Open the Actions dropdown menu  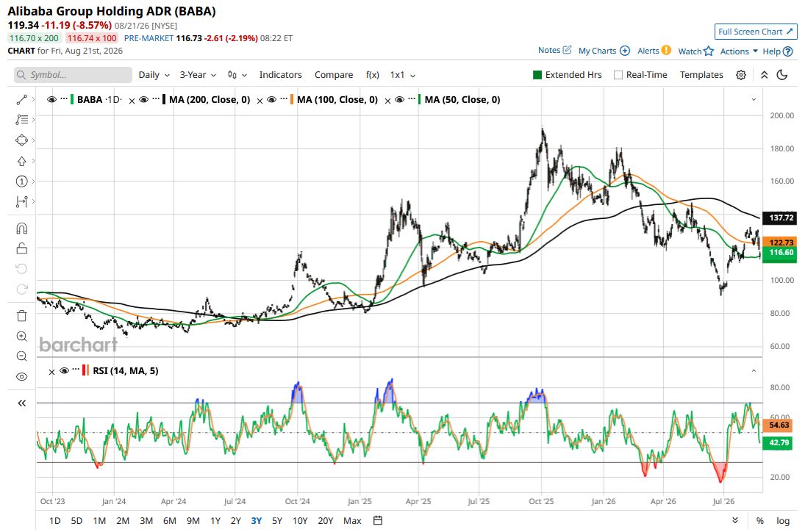[x=739, y=51]
